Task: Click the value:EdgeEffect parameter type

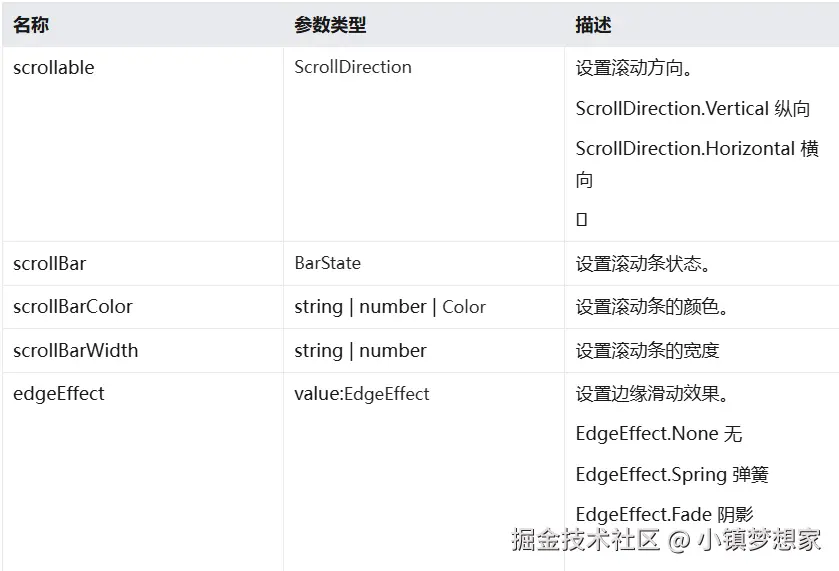Action: pos(362,394)
